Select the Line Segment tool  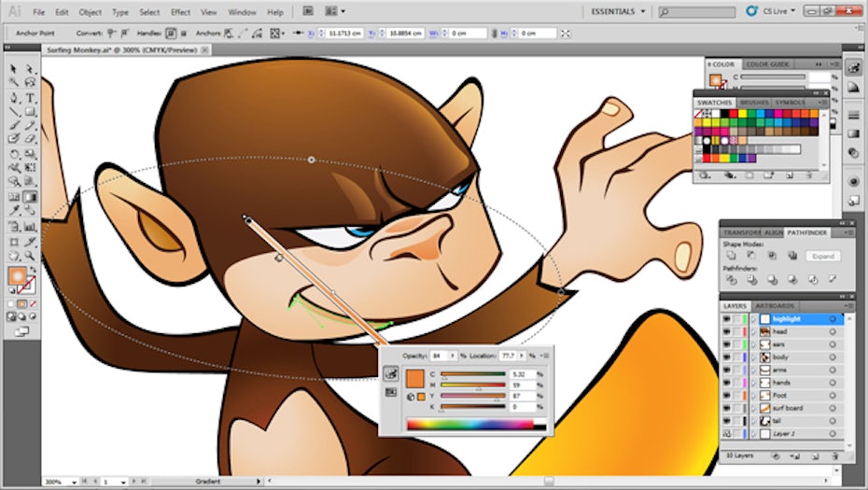[14, 112]
